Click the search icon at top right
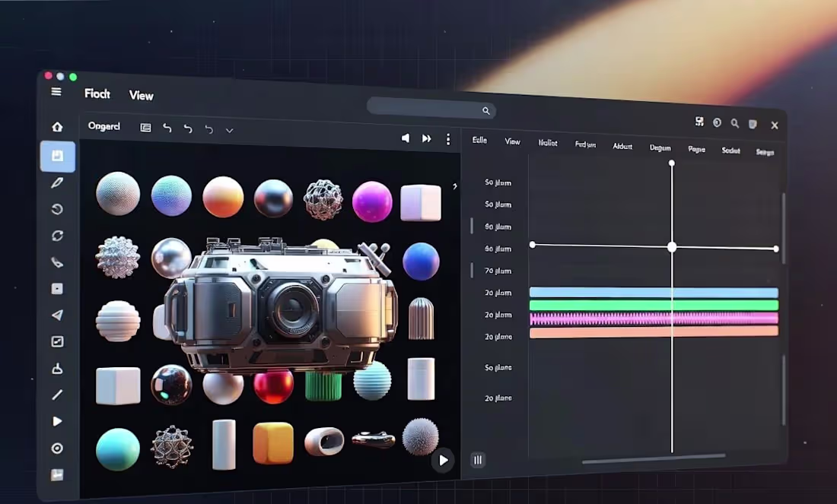Screen dimensions: 837x504 pyautogui.click(x=735, y=123)
